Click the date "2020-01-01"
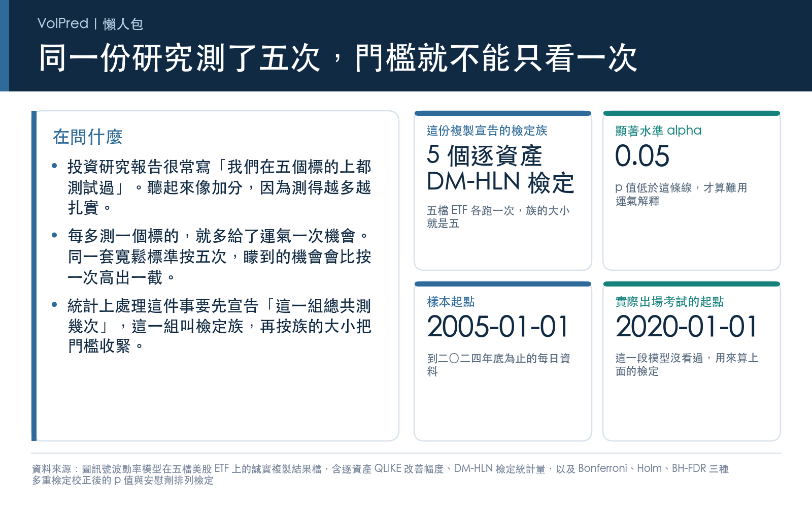The image size is (812, 508). tap(687, 326)
